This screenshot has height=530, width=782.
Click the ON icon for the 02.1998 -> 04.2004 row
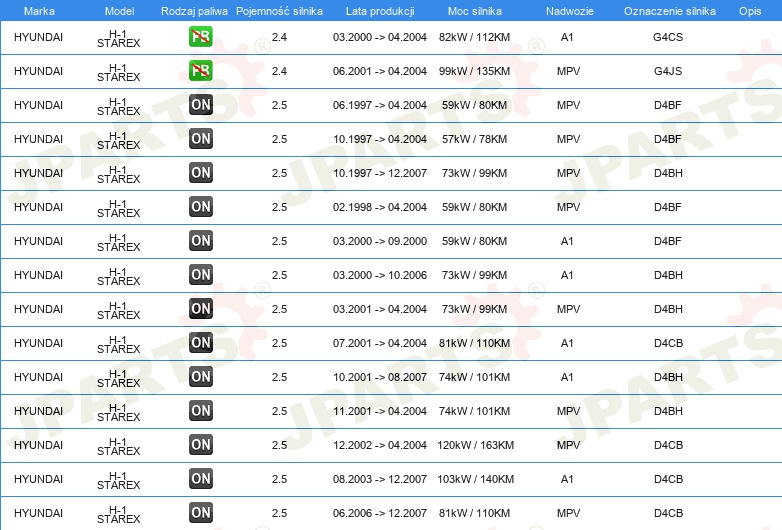[x=201, y=207]
